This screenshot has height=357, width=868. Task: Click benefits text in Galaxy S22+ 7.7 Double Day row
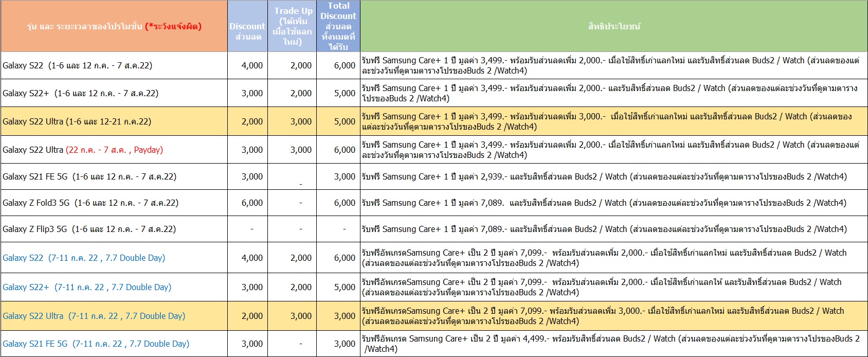tap(602, 287)
